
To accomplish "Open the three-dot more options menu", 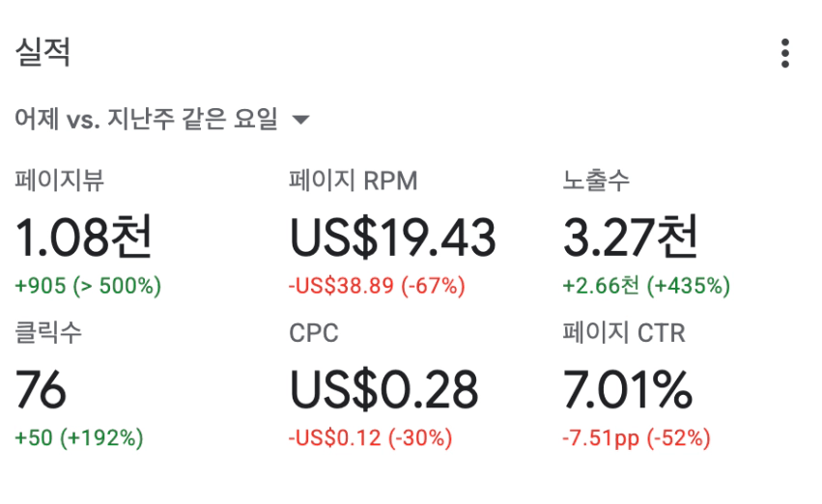I will (x=784, y=53).
